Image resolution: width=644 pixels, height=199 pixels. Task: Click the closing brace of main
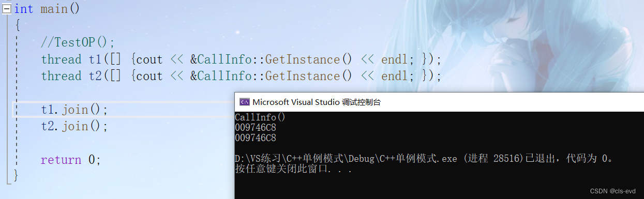[17, 176]
